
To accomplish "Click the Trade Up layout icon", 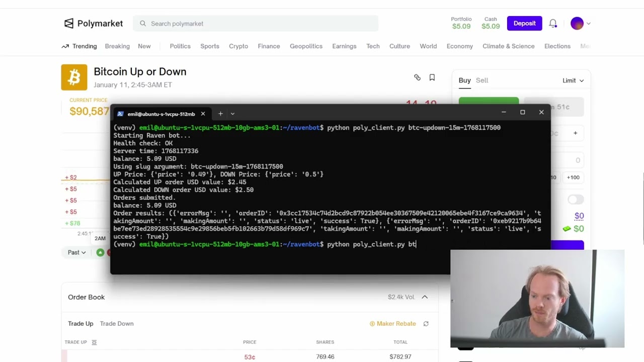I will click(x=94, y=342).
